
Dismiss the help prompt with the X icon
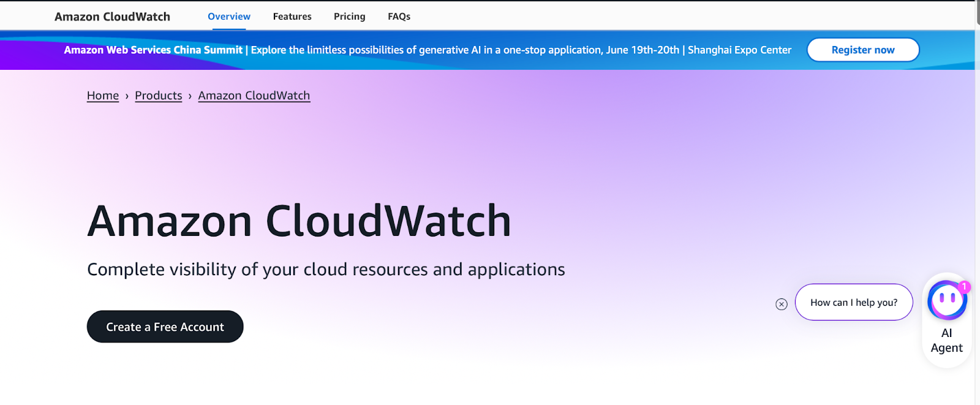tap(782, 304)
